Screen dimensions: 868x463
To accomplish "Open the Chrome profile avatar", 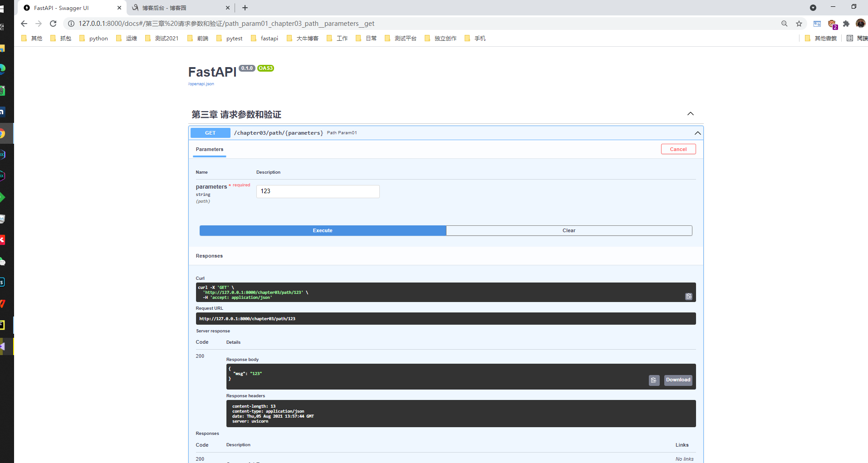I will click(861, 24).
